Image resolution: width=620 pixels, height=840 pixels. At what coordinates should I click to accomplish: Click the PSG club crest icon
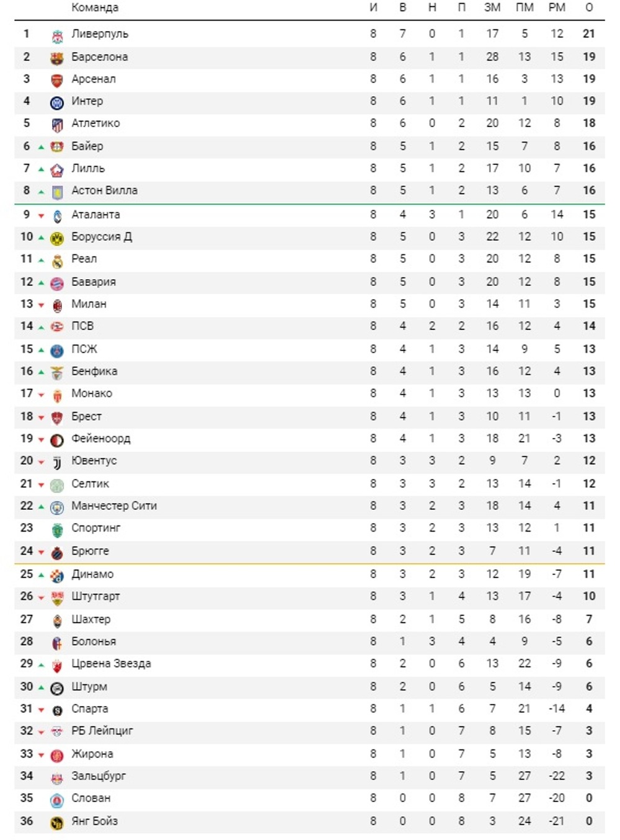click(57, 351)
